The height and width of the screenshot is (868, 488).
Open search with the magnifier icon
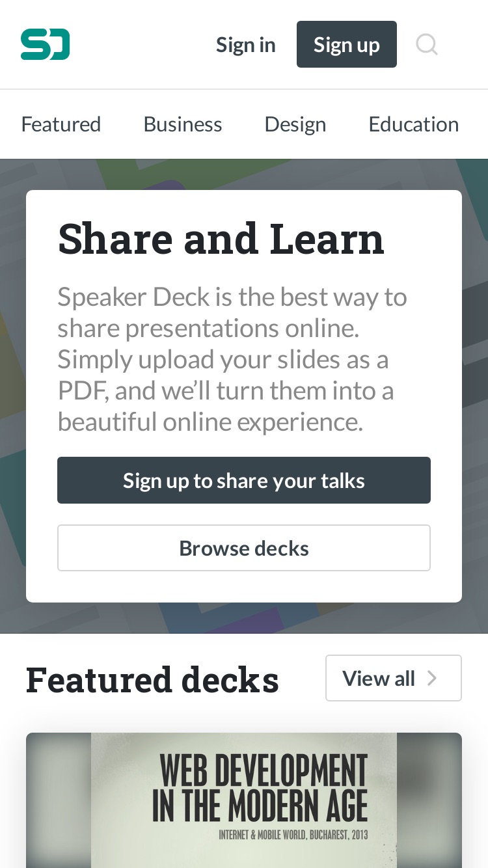(427, 44)
